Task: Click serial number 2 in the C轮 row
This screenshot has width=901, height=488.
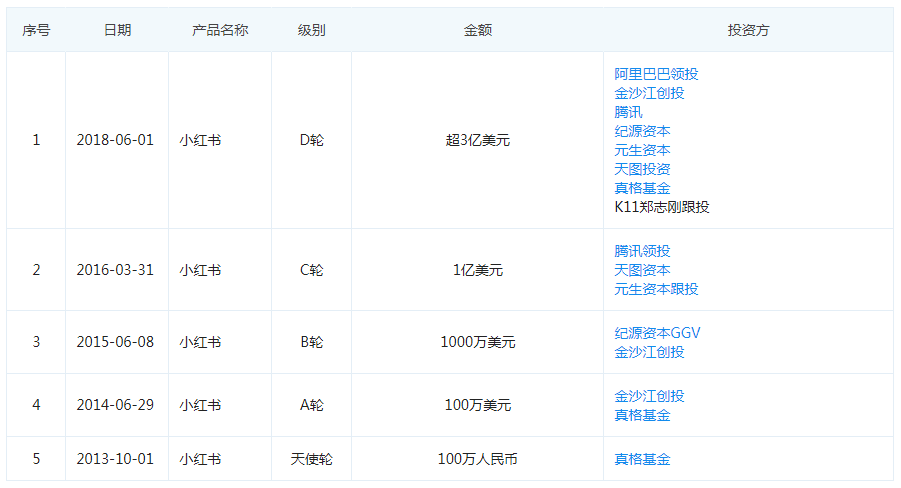Action: pos(36,270)
